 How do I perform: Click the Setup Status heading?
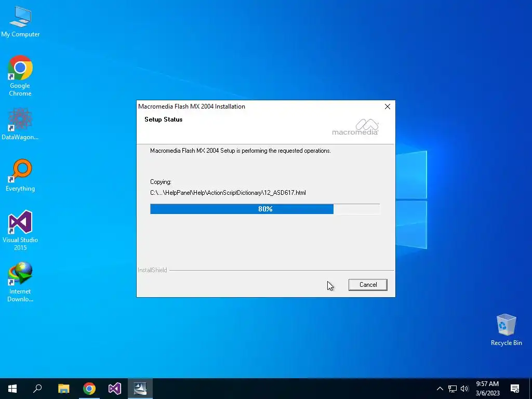coord(164,119)
